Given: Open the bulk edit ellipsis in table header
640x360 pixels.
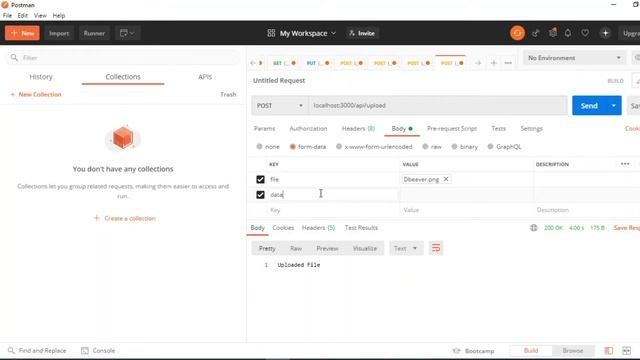Looking at the screenshot, I should (x=624, y=164).
